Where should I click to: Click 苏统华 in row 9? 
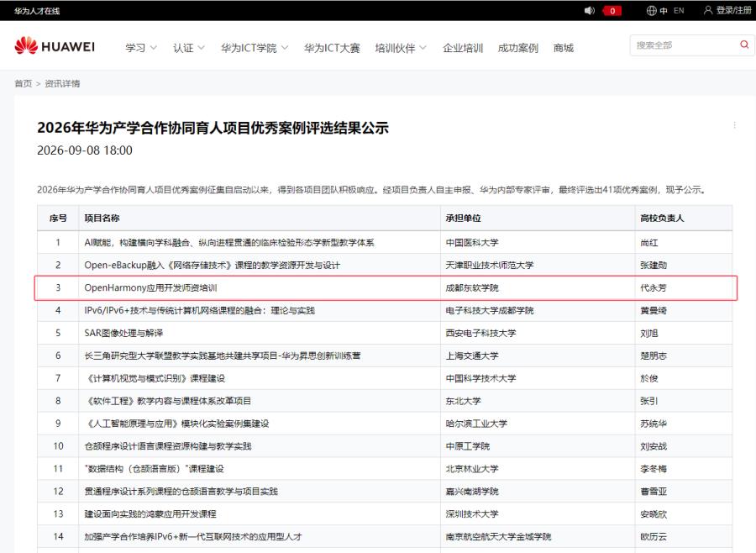click(654, 424)
